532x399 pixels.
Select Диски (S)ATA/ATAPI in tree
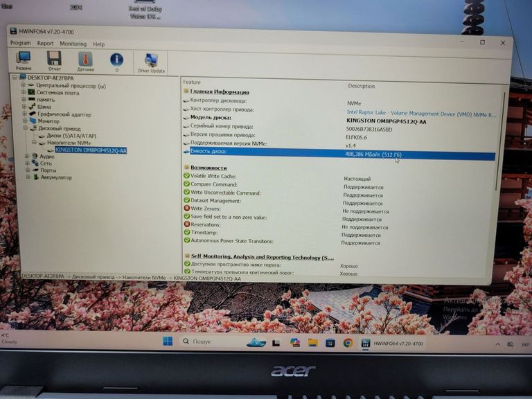tap(71, 136)
